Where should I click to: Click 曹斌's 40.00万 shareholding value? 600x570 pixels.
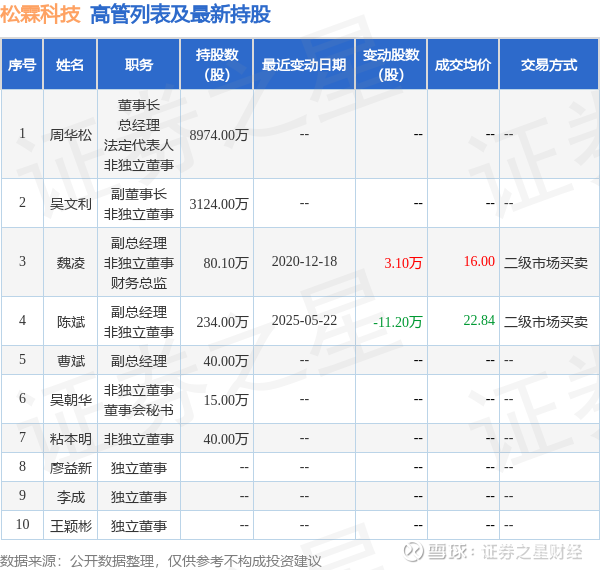[x=226, y=361]
